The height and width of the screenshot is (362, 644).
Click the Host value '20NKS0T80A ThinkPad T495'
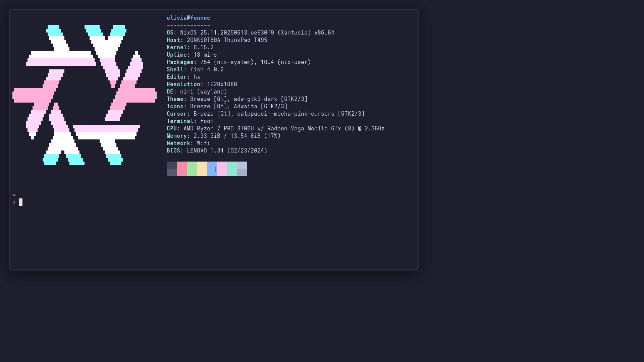(x=227, y=40)
